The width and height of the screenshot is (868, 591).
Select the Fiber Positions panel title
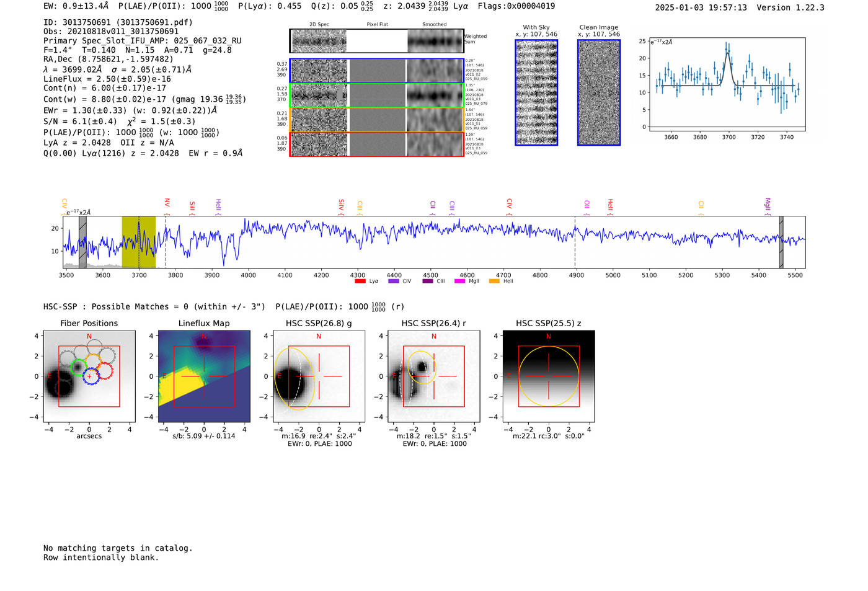coord(89,324)
